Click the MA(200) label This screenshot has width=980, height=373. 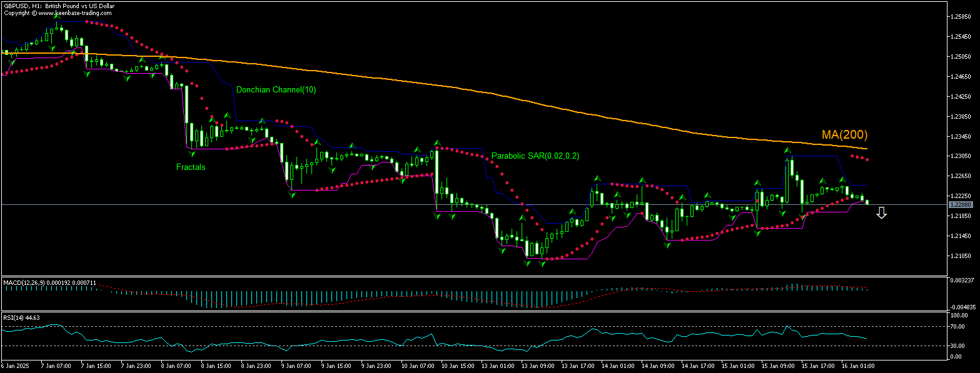pyautogui.click(x=844, y=134)
